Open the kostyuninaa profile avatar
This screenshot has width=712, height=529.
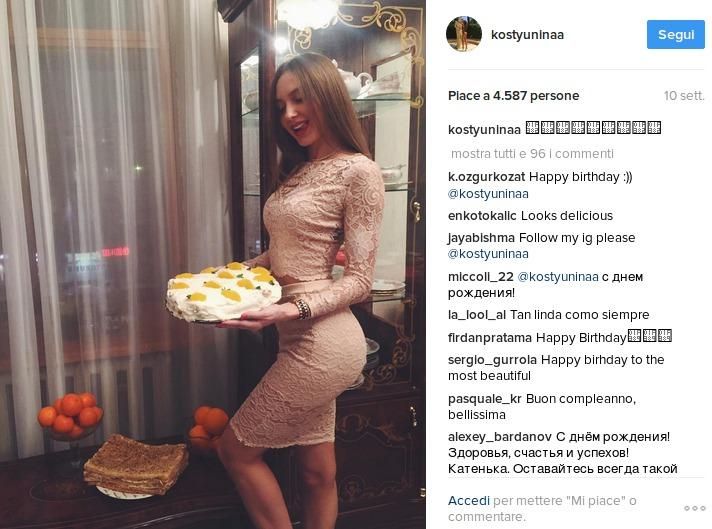point(464,34)
